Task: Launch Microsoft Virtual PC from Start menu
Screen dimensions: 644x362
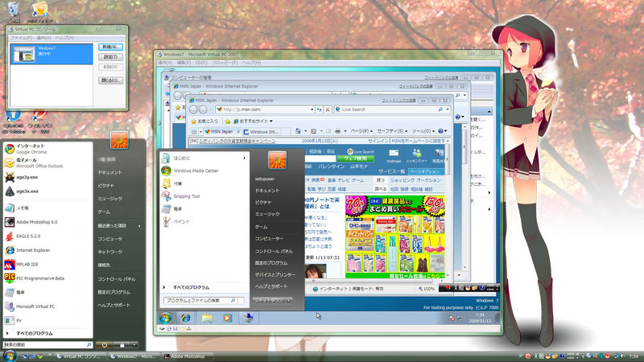Action: [x=47, y=306]
